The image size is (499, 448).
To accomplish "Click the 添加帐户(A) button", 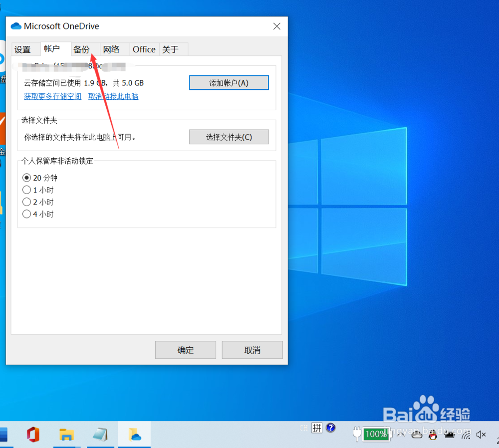I will coord(229,83).
